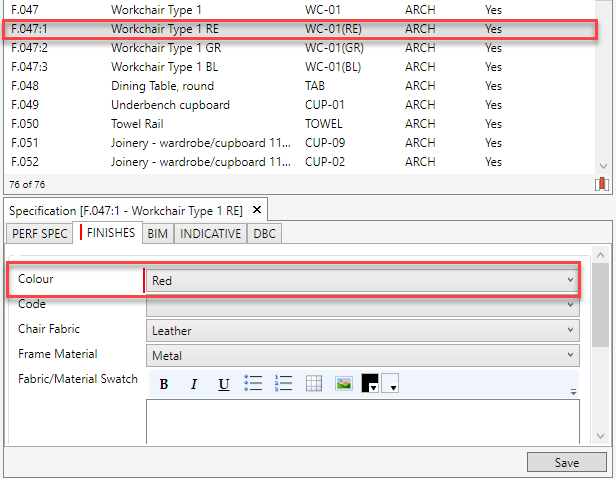
Task: Insert a bulleted list
Action: [x=254, y=384]
